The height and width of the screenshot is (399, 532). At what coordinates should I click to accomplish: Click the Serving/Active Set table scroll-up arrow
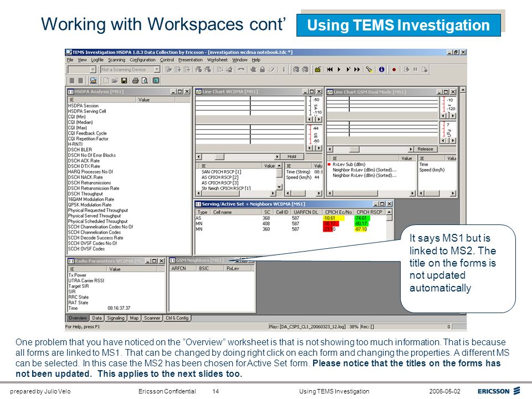pos(389,212)
